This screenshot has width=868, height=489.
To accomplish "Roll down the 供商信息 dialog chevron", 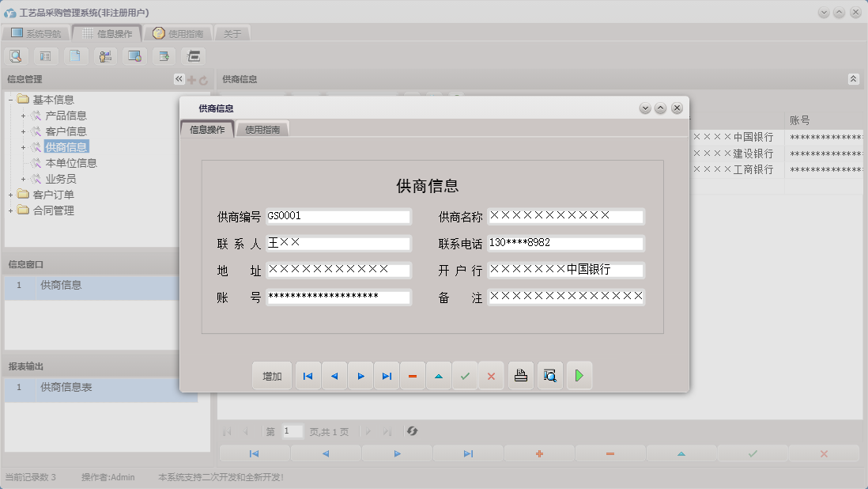I will pos(645,108).
